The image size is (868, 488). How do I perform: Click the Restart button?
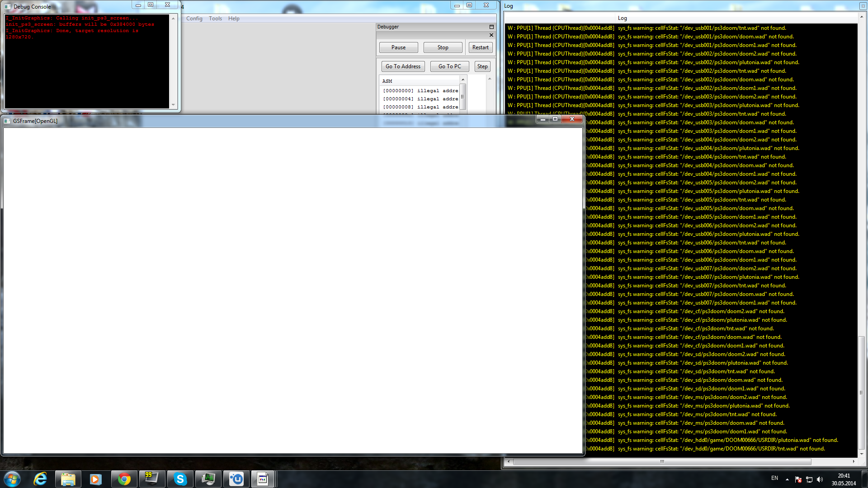click(x=480, y=47)
